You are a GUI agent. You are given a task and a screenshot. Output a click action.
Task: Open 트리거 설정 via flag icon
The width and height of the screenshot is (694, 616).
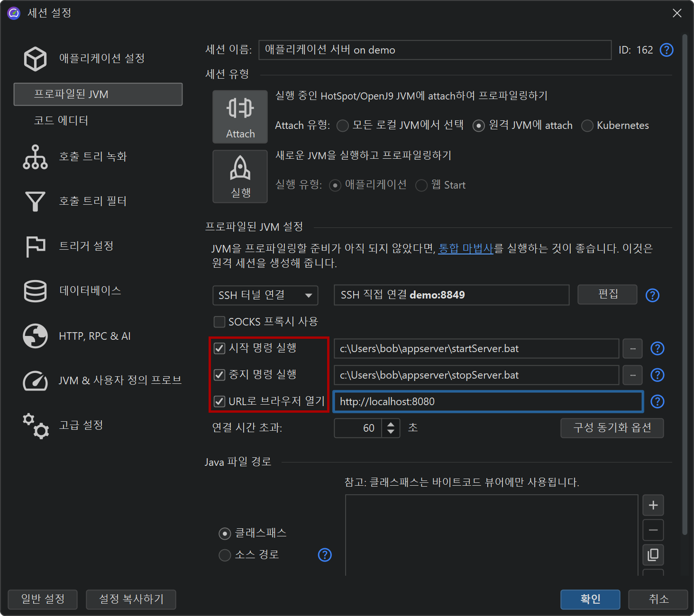point(35,246)
